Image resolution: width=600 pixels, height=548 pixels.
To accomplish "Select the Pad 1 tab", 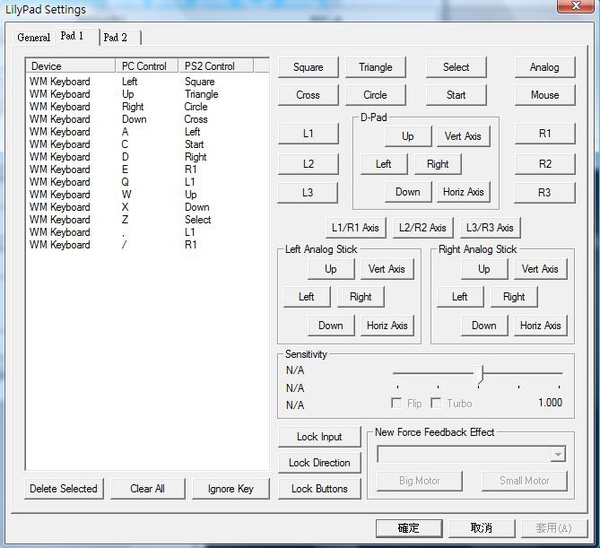I will (x=72, y=36).
